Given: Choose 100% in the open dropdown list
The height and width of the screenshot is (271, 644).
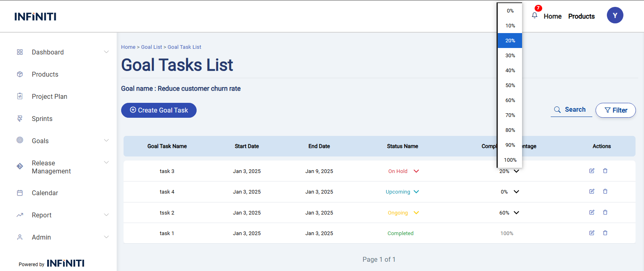Looking at the screenshot, I should click(x=510, y=160).
